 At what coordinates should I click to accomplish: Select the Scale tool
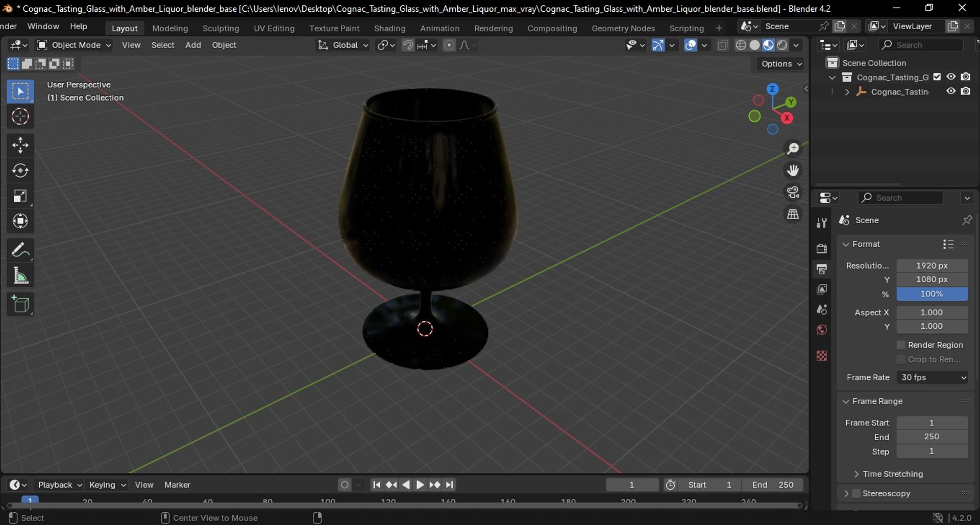click(x=20, y=196)
